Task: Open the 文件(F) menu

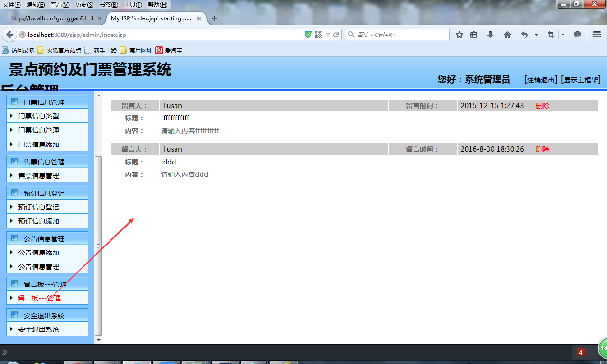Action: [12, 5]
